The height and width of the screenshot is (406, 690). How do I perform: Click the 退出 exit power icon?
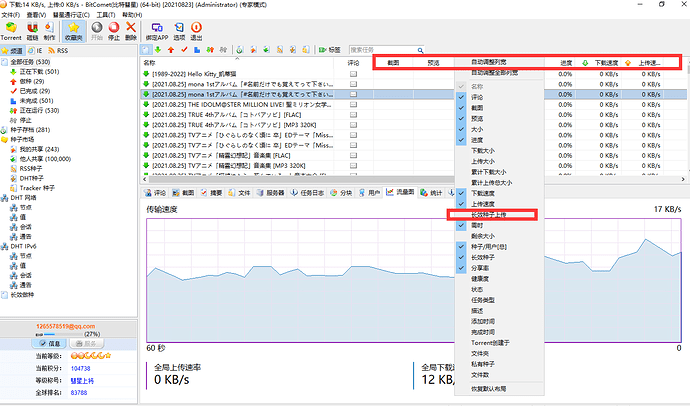196,31
